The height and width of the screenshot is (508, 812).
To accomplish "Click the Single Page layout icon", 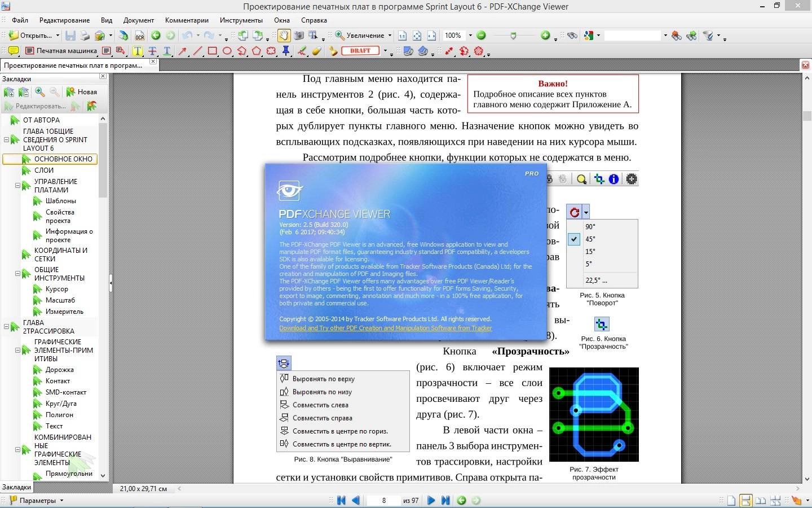I will coord(731,501).
